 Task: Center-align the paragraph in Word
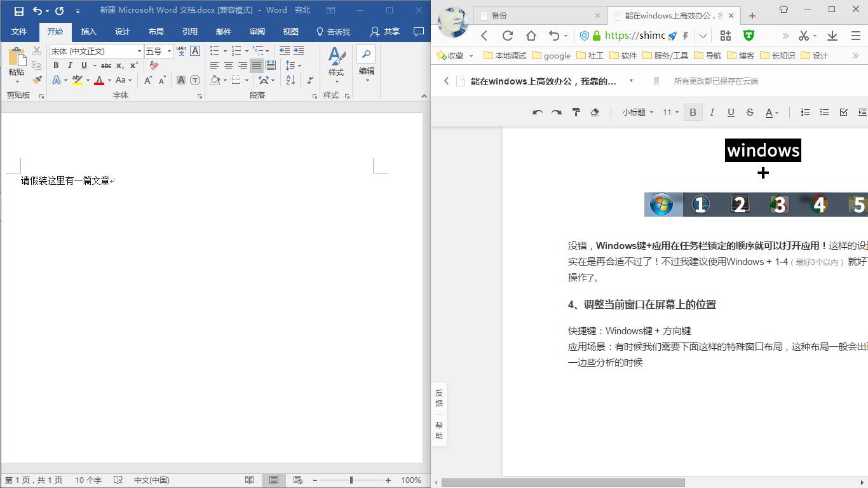(229, 65)
